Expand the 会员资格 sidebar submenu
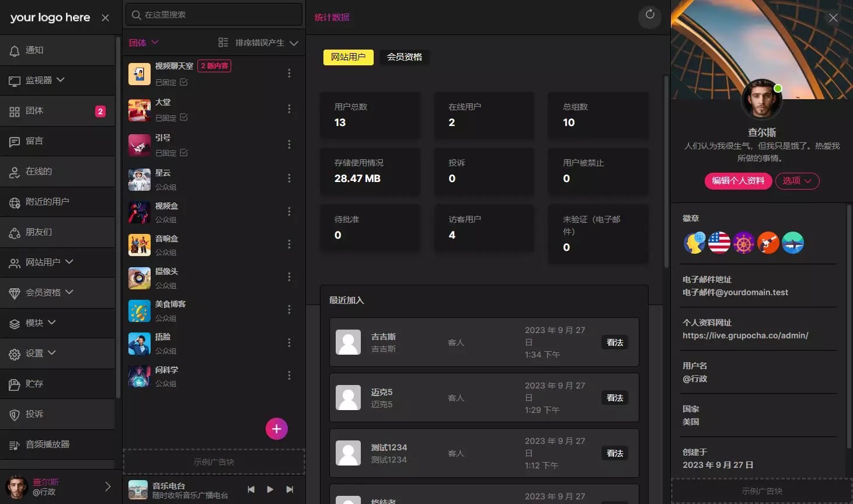The height and width of the screenshot is (504, 853). [x=69, y=292]
